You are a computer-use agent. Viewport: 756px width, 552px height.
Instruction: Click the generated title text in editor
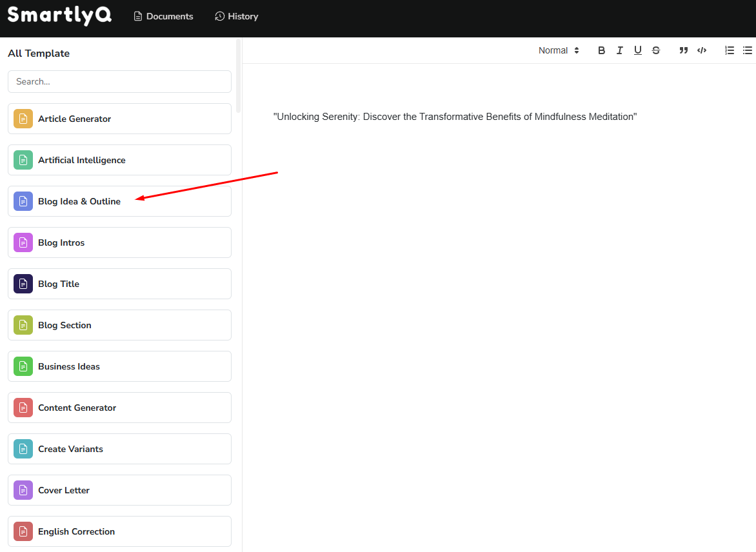pos(455,117)
